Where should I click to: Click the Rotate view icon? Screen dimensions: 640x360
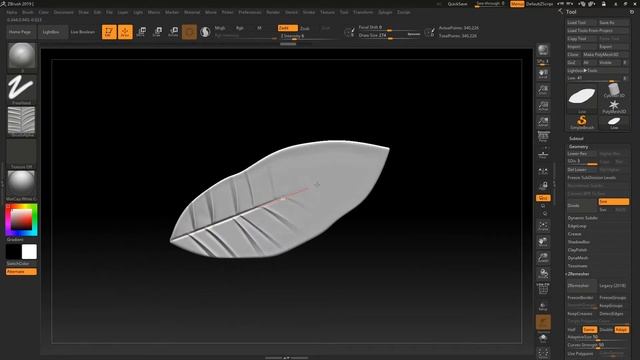coord(543,274)
